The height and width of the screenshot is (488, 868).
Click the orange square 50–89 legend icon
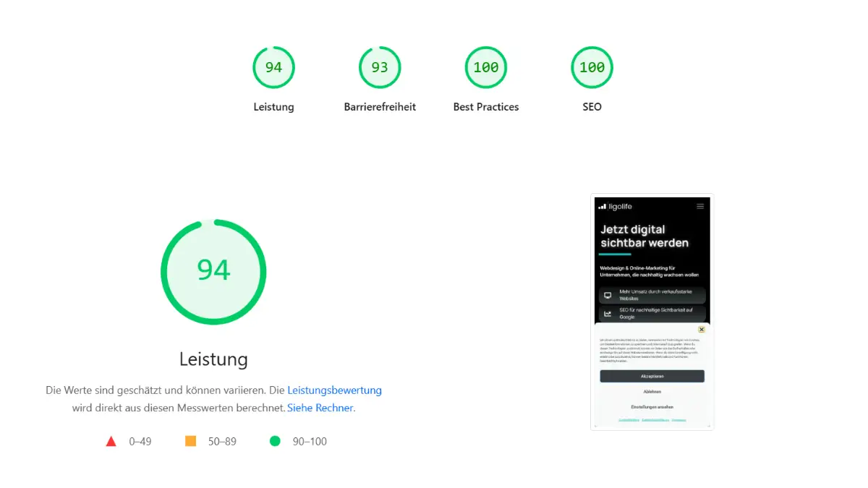click(192, 441)
